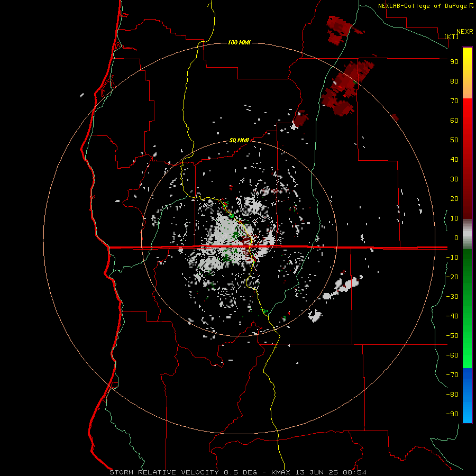
Task: Click the 10 value on velocity scale
Action: [x=454, y=218]
